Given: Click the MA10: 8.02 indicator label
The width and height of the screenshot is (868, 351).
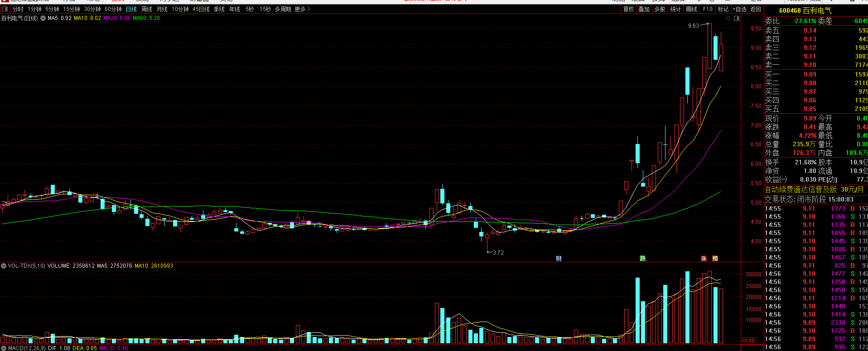Looking at the screenshot, I should pyautogui.click(x=87, y=18).
